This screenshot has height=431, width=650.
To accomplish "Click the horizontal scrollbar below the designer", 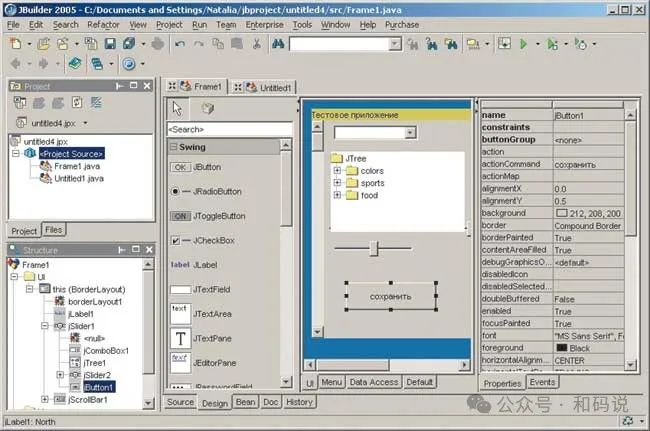I will click(387, 365).
